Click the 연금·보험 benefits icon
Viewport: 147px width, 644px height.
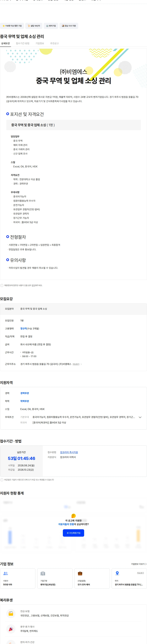tap(11, 613)
